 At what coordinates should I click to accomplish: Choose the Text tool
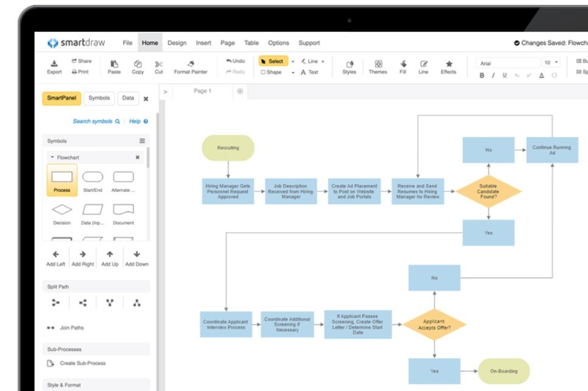310,72
